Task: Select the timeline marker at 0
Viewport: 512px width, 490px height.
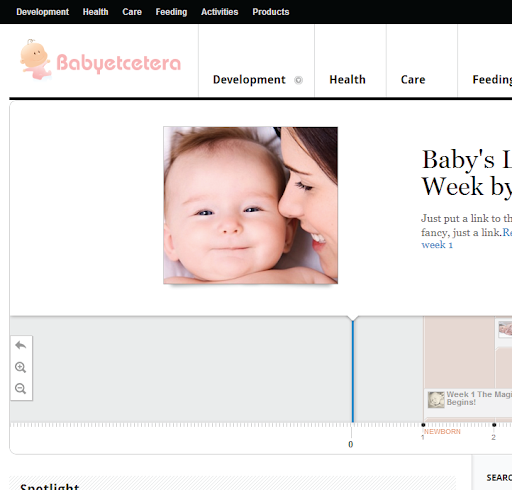Action: pyautogui.click(x=351, y=444)
